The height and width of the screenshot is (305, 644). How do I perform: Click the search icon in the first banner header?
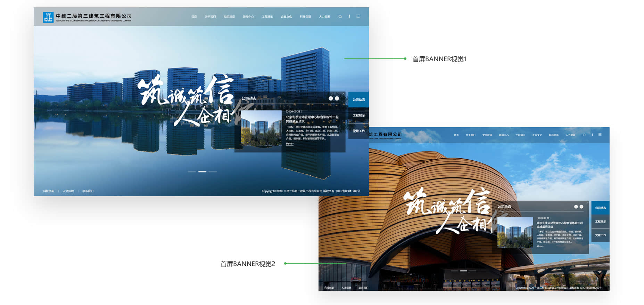click(340, 17)
